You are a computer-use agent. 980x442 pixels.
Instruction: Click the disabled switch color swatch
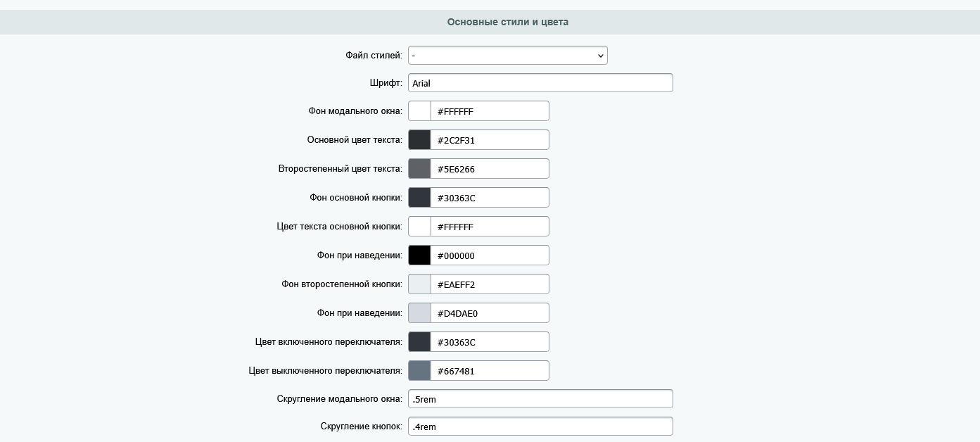419,370
